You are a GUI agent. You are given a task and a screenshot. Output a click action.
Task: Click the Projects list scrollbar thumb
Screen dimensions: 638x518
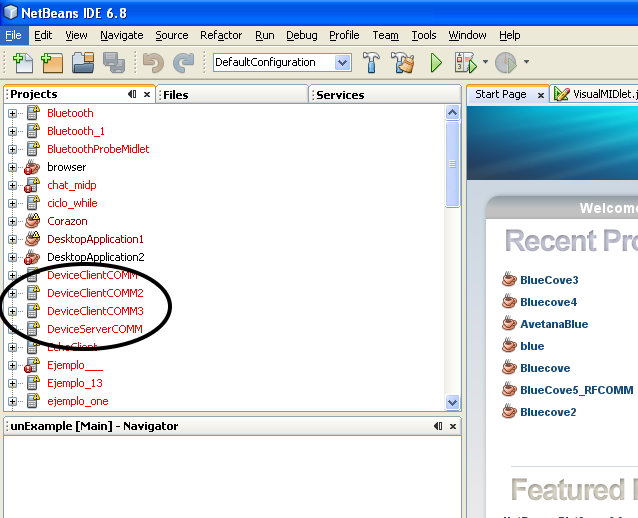pyautogui.click(x=452, y=164)
